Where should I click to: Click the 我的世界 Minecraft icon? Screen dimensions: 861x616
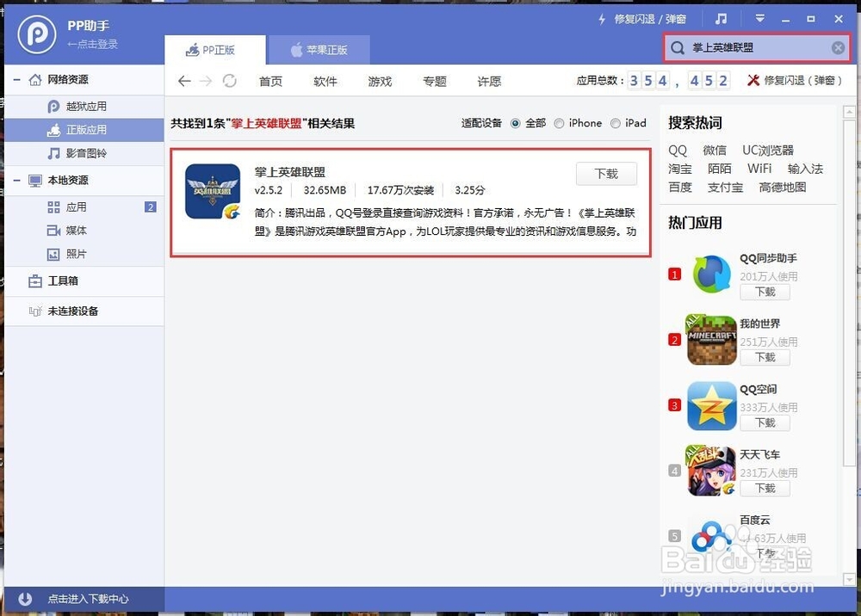pyautogui.click(x=712, y=340)
